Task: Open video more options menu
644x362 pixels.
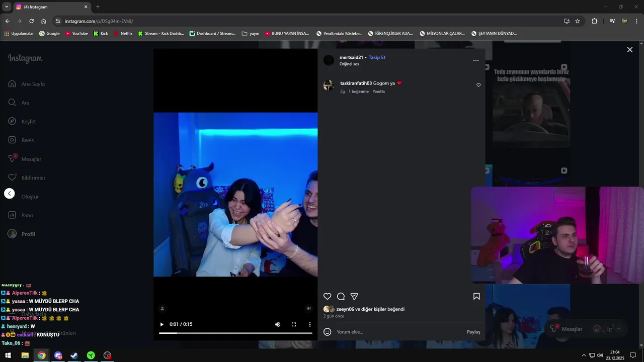Action: tap(310, 325)
